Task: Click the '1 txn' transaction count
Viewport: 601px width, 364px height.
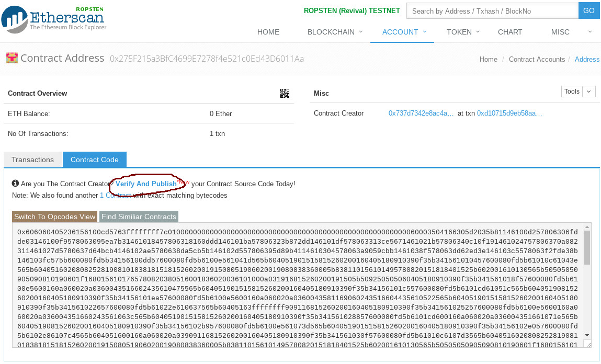Action: (x=217, y=134)
